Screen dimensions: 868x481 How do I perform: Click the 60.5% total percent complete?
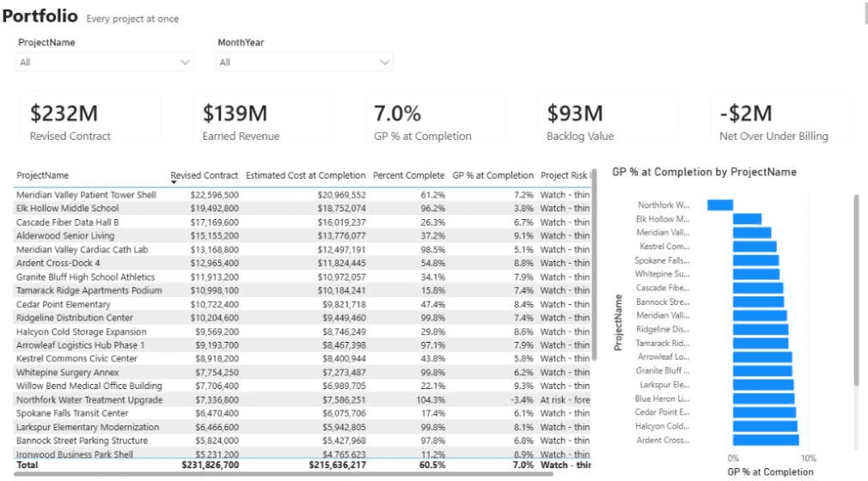[x=432, y=465]
